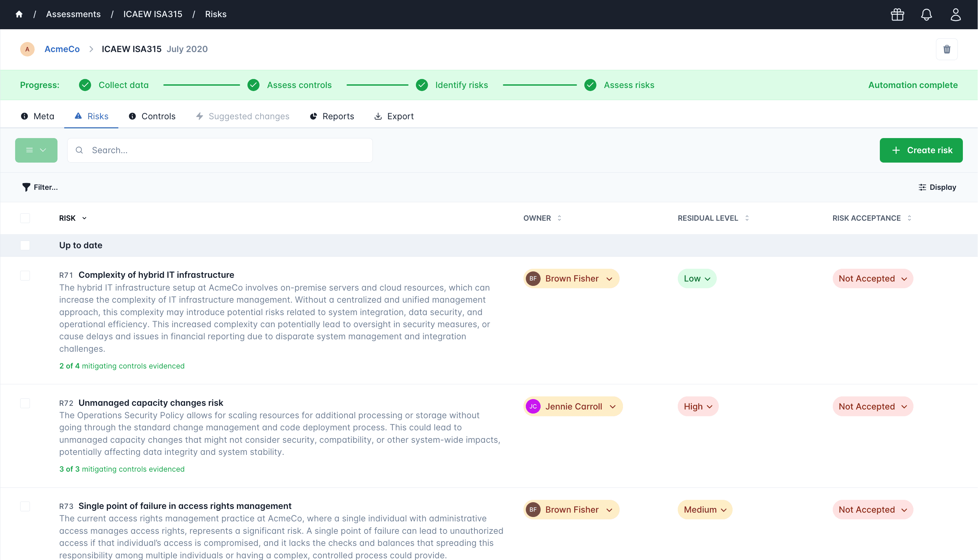Open the gift box icon

pos(897,15)
